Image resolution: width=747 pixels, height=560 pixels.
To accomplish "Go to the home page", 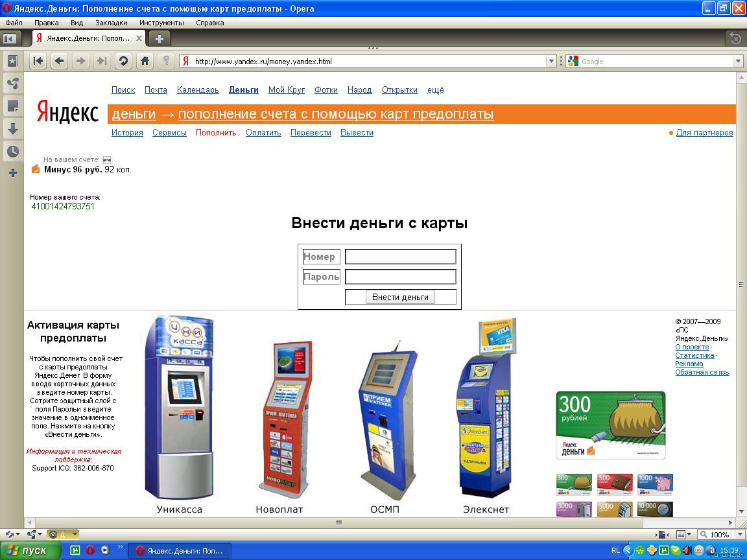I will (x=145, y=61).
